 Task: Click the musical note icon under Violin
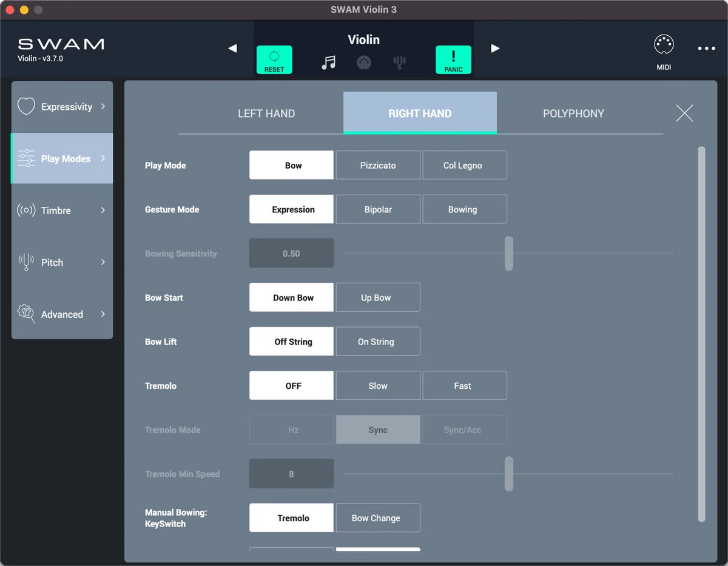pyautogui.click(x=328, y=62)
